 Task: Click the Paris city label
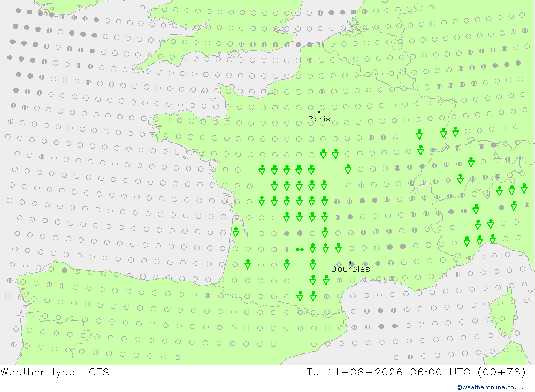tap(319, 119)
